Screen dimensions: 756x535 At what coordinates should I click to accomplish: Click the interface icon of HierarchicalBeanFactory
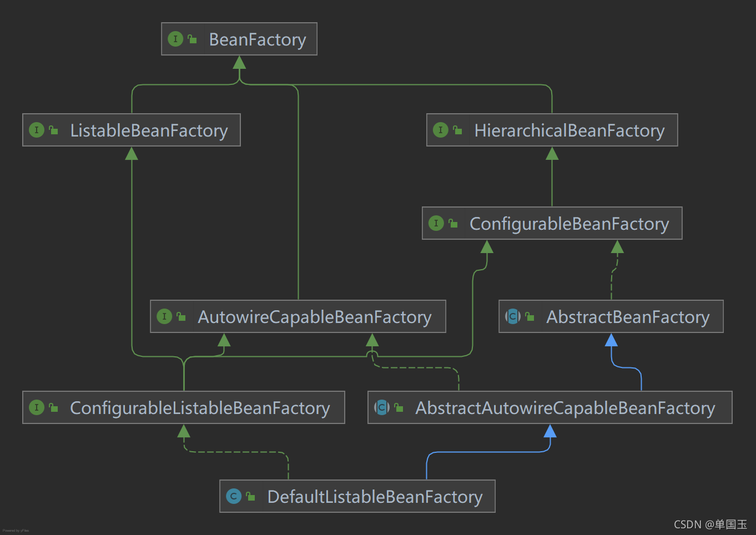coord(441,130)
